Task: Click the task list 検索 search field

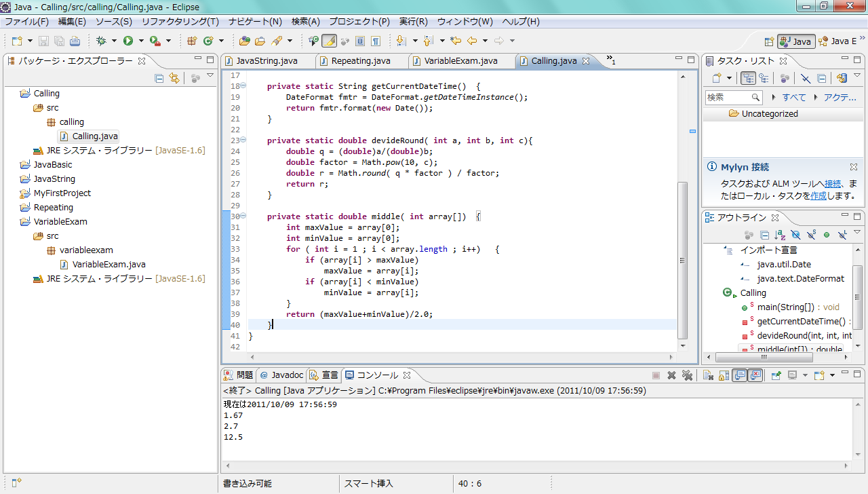Action: (x=727, y=97)
